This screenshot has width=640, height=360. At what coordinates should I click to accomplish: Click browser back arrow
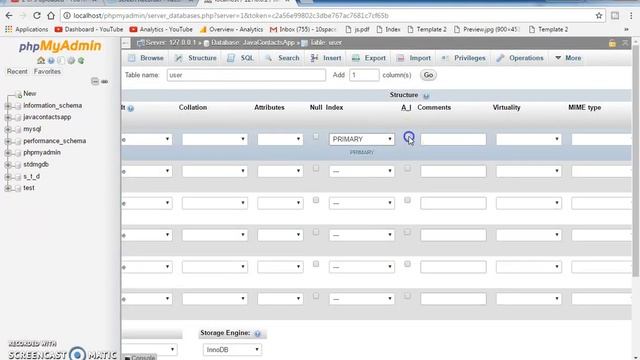(9, 16)
